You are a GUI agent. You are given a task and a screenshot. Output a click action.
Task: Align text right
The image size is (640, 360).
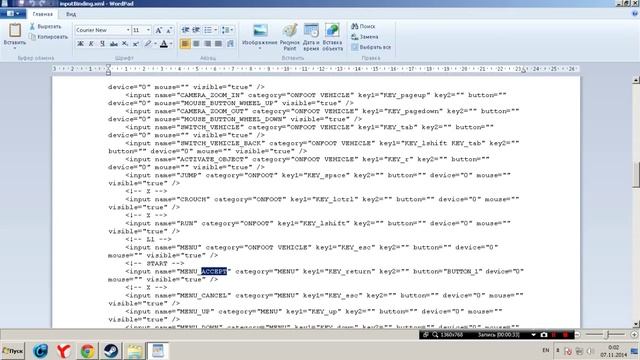pyautogui.click(x=207, y=44)
